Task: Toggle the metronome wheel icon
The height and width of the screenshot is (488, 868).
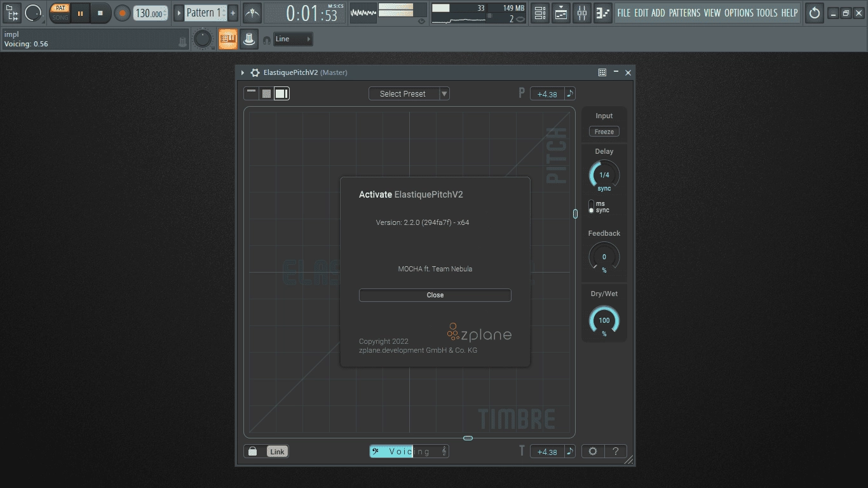Action: [x=33, y=13]
